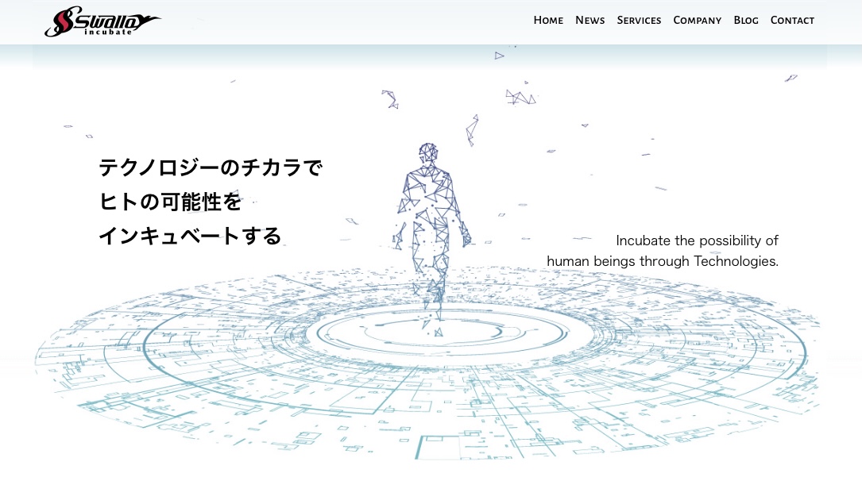Click the word 'incubate' under the logo

coord(108,32)
